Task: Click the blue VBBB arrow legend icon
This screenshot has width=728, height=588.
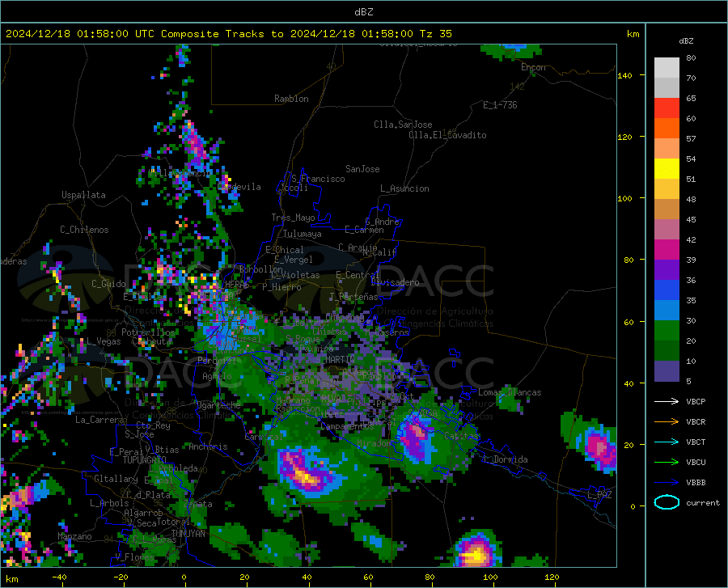Action: (x=667, y=483)
